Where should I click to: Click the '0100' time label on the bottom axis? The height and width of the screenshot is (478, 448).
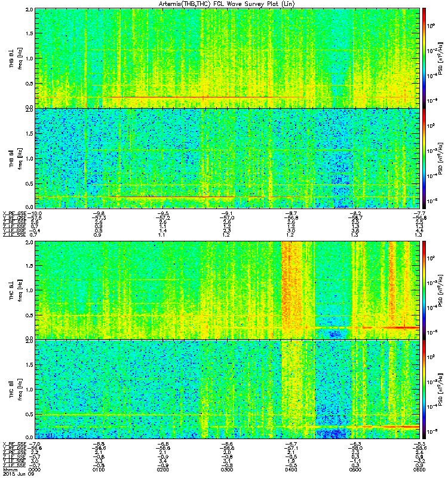[99, 470]
